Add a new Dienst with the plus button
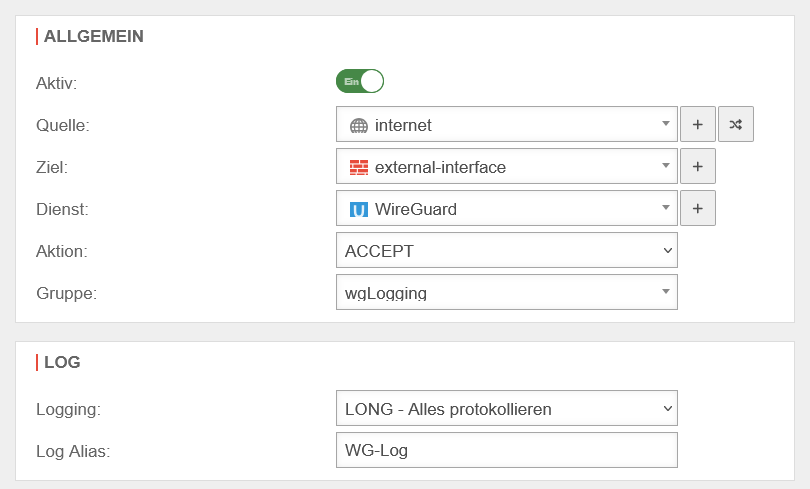This screenshot has width=810, height=489. 698,209
